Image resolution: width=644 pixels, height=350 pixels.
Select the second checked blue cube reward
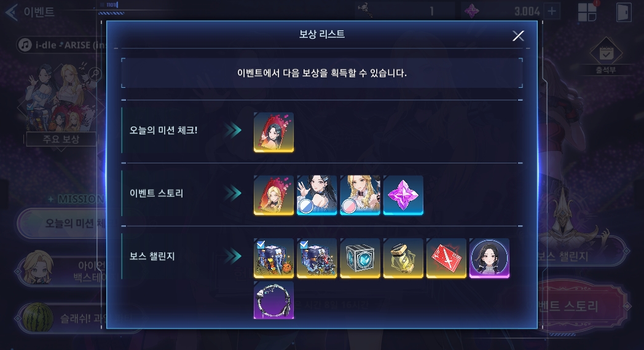316,258
